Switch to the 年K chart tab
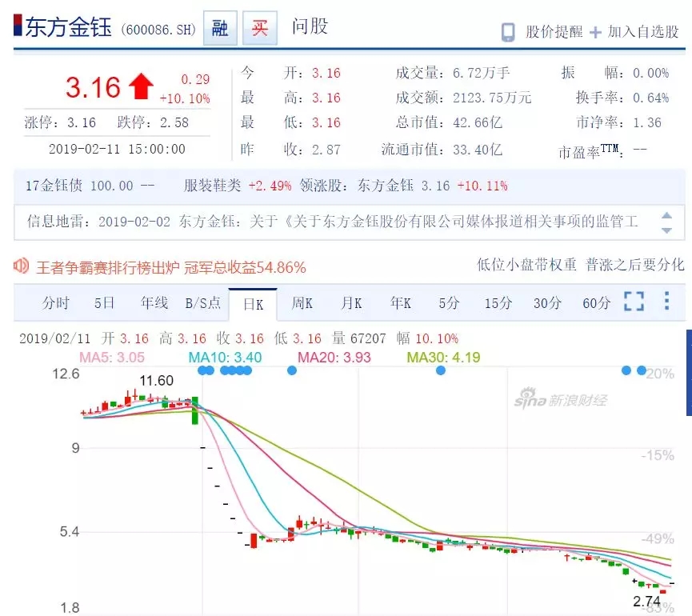 [x=400, y=303]
